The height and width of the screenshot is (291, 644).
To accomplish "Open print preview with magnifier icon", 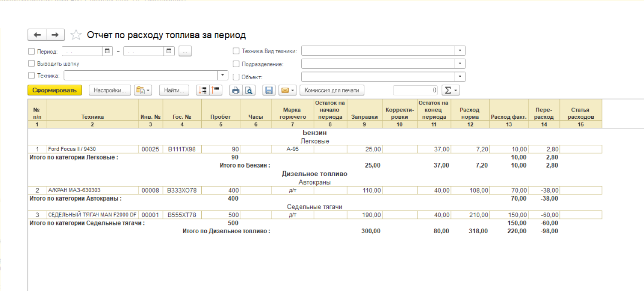I will [x=248, y=90].
